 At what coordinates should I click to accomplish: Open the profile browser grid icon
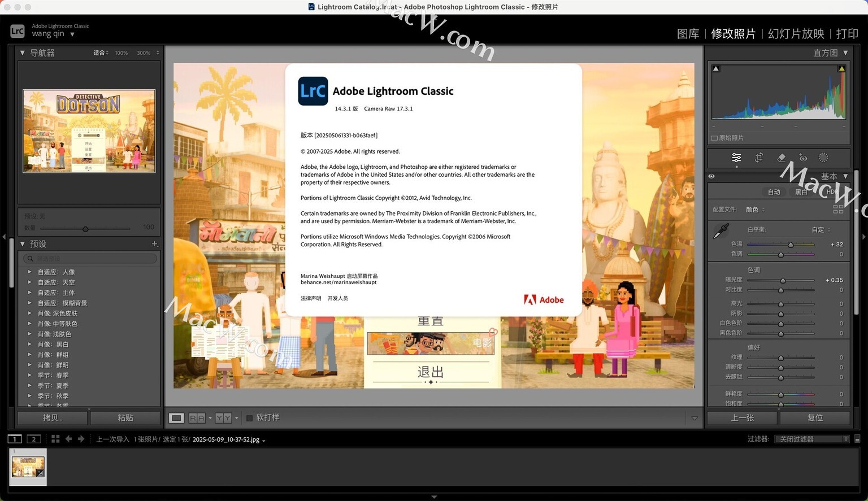(838, 209)
